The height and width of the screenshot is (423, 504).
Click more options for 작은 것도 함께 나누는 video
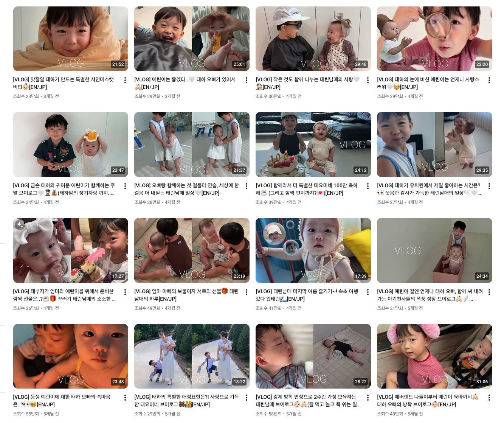[x=368, y=80]
